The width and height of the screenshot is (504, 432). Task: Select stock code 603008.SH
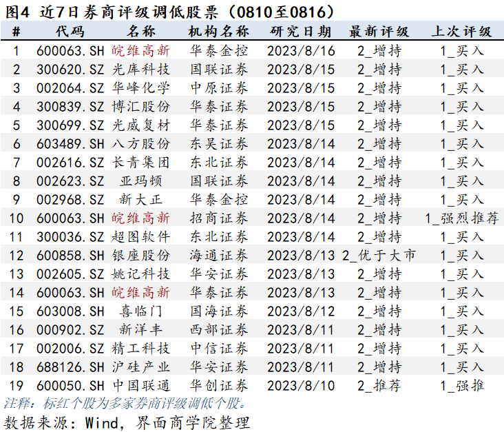click(x=70, y=311)
